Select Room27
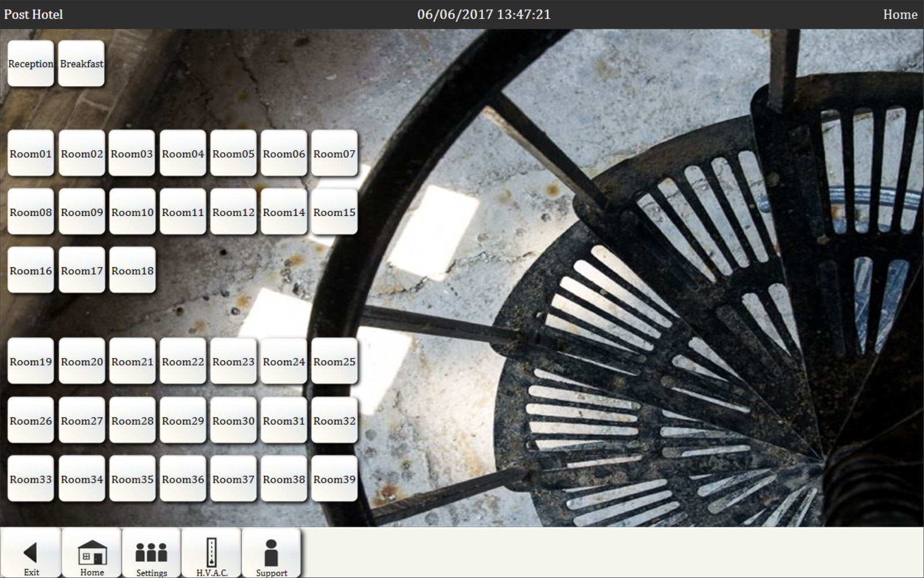Viewport: 924px width, 578px height. (82, 420)
